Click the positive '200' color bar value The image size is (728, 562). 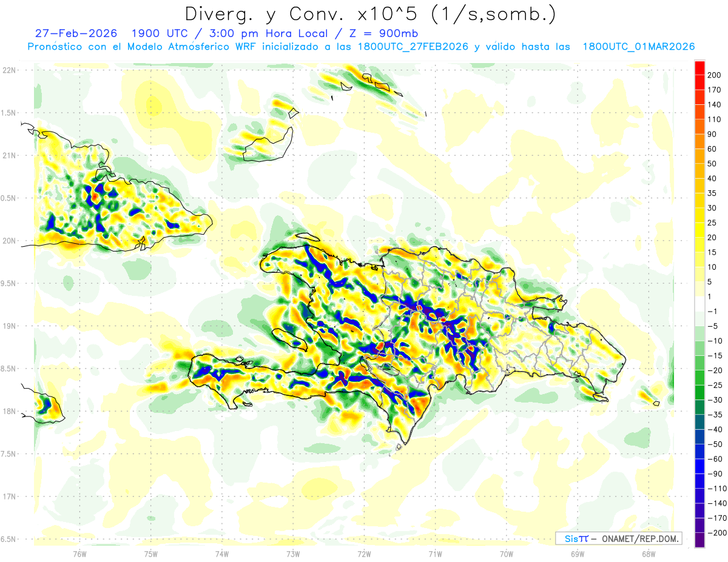[x=713, y=75]
